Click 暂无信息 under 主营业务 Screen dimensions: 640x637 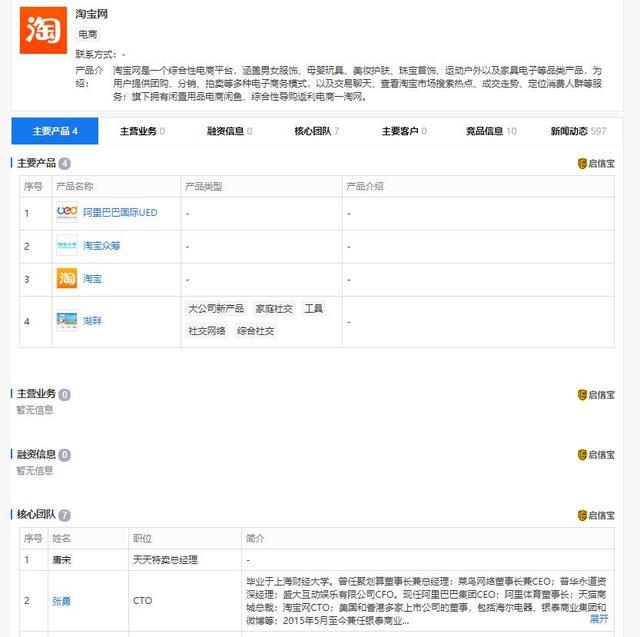tap(35, 410)
